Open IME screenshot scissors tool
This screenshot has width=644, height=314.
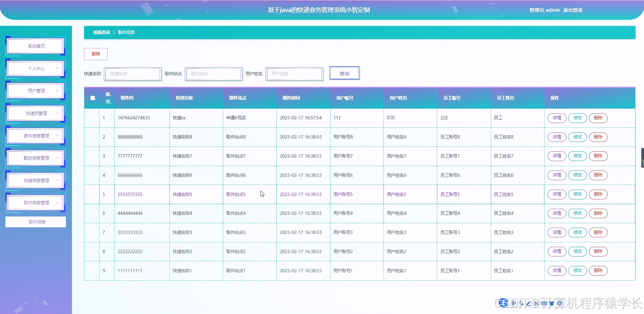(x=536, y=303)
